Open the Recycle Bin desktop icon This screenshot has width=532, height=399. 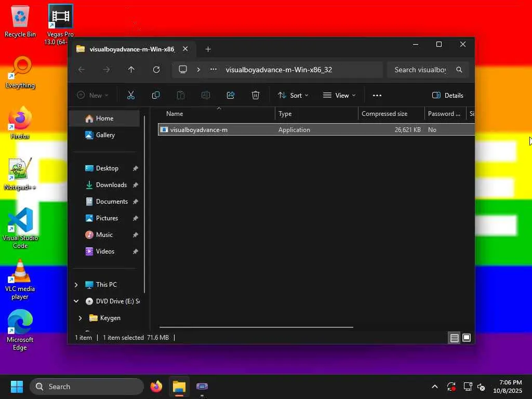(x=20, y=21)
